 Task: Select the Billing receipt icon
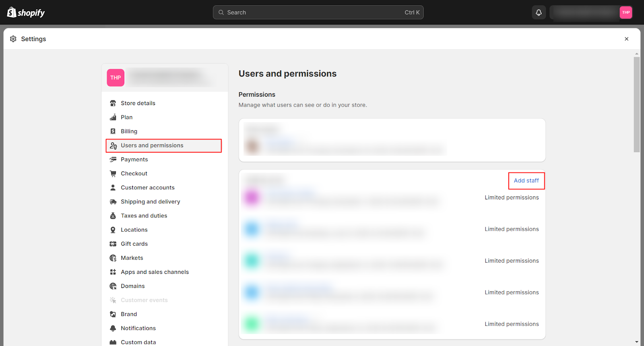113,131
